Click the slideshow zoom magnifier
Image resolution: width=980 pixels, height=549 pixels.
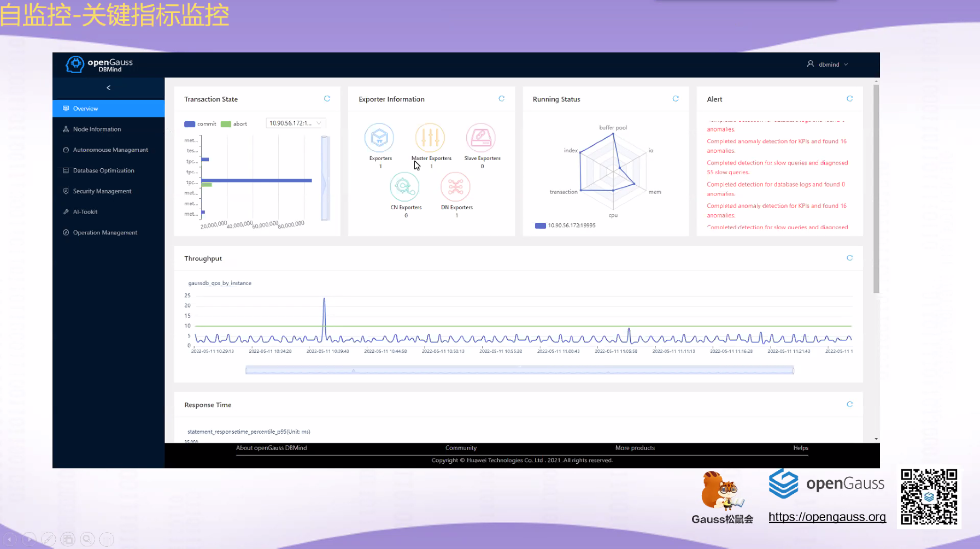click(x=87, y=540)
